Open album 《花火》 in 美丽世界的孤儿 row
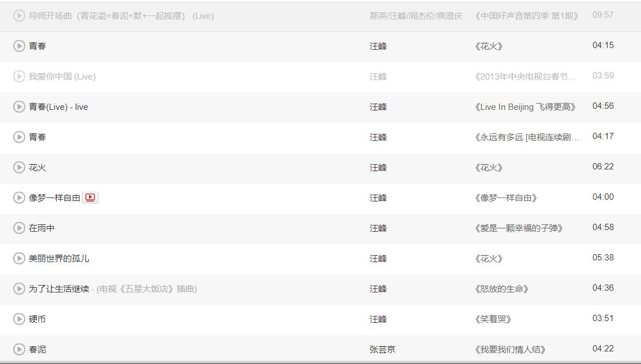This screenshot has height=364, width=641. (x=489, y=259)
